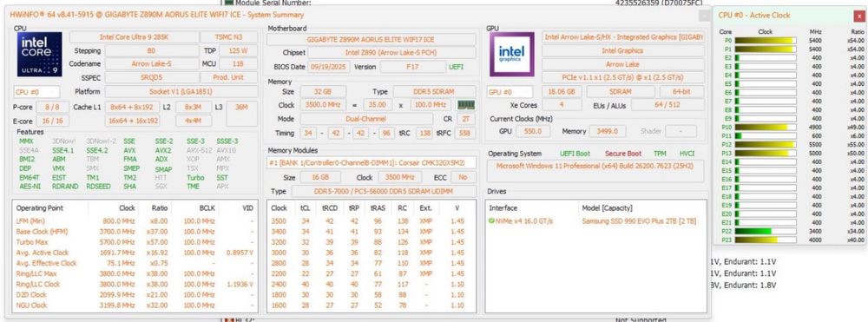Click the Base Clock (HFM) operating point row
868x322 pixels.
coord(135,231)
